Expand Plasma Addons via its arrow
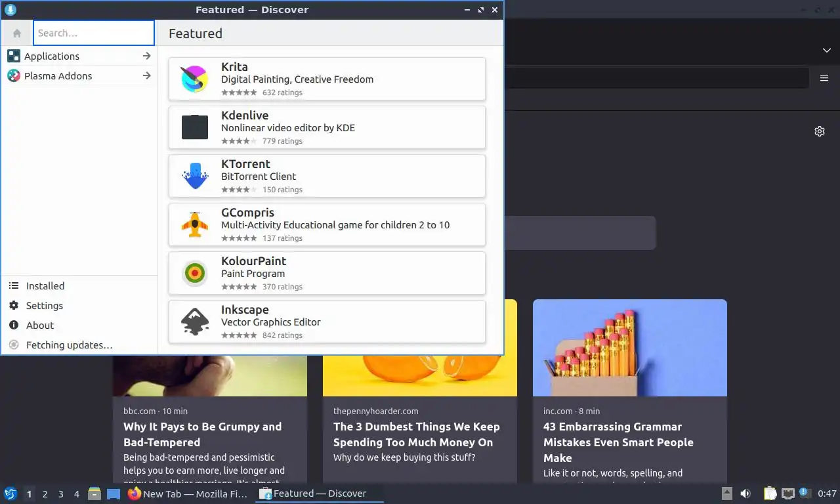 (x=146, y=76)
